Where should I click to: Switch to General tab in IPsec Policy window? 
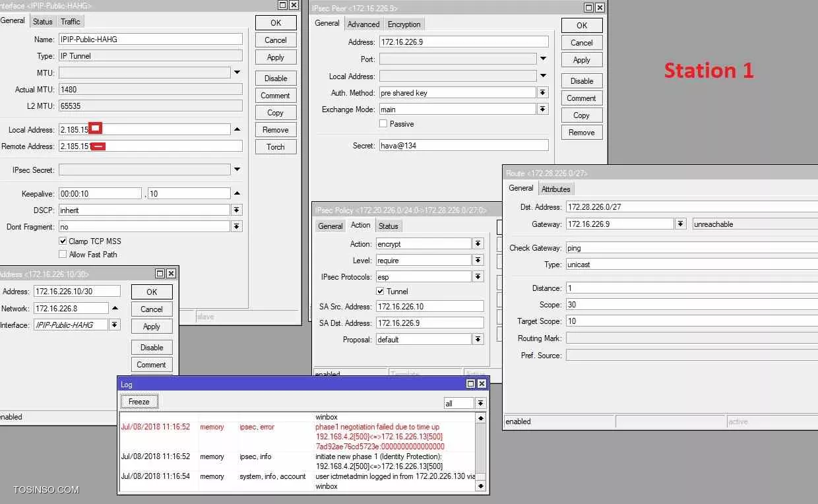[x=330, y=226]
